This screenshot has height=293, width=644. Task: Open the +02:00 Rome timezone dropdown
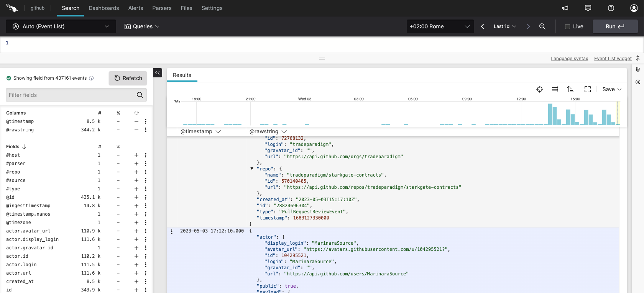tap(440, 26)
